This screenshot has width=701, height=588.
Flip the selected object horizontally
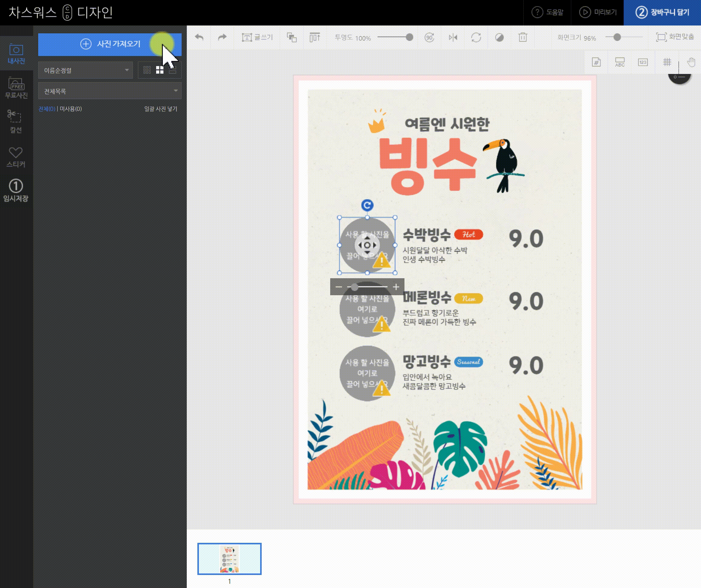453,37
